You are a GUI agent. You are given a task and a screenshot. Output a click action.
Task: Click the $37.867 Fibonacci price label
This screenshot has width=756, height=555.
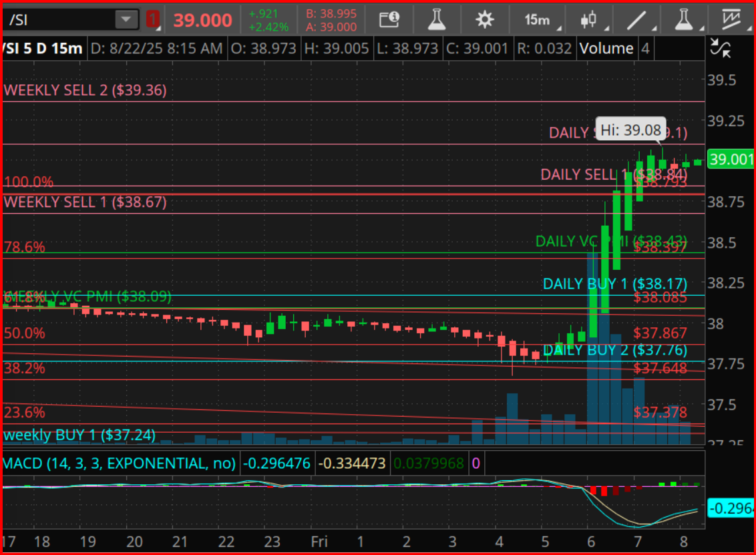point(660,333)
